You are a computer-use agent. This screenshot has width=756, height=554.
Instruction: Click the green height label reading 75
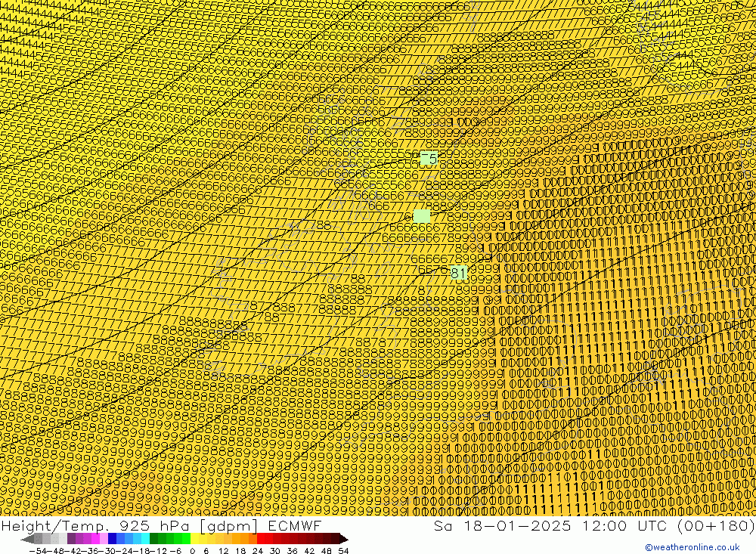pos(429,158)
